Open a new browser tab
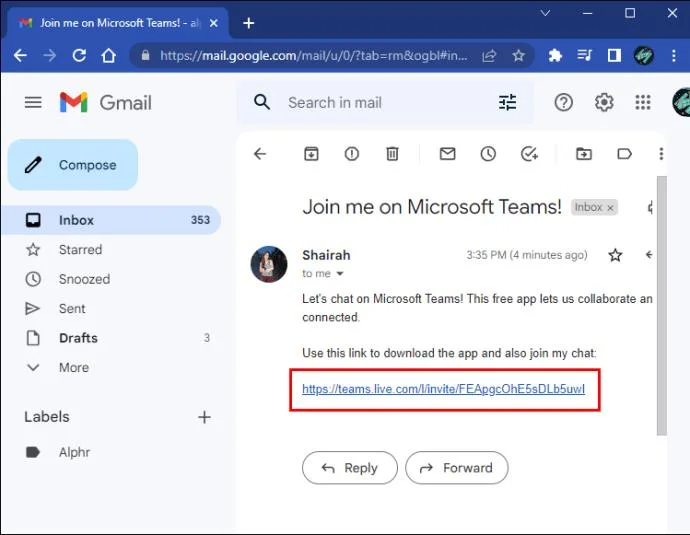 (249, 23)
